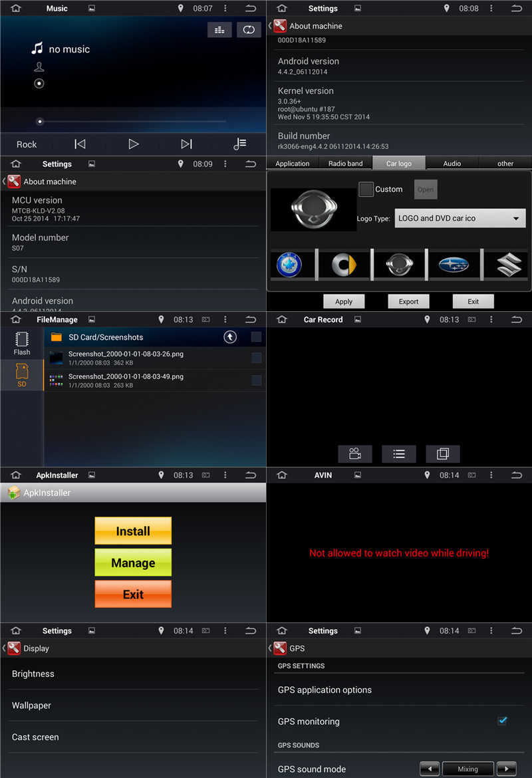532x778 pixels.
Task: Toggle the GPS monitoring checkbox
Action: [x=502, y=721]
